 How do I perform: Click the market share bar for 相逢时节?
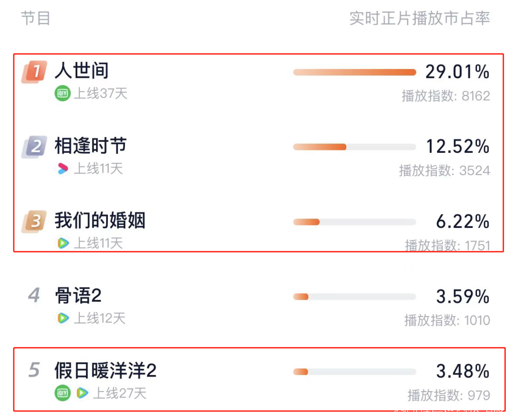[354, 147]
